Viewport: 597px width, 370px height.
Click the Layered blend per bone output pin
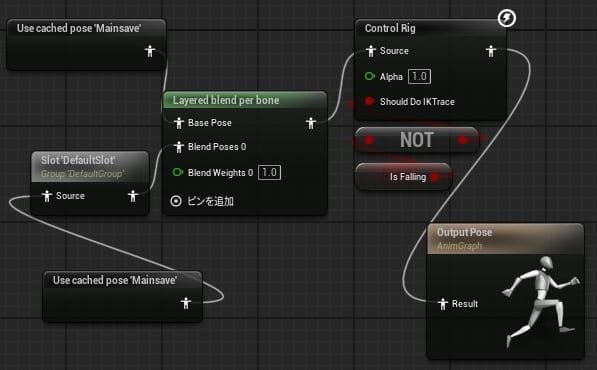pyautogui.click(x=311, y=123)
